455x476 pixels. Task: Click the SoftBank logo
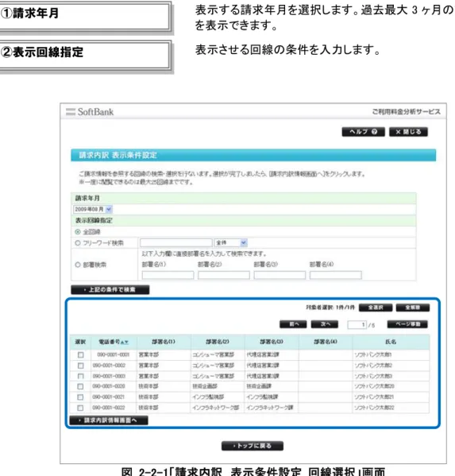click(90, 112)
